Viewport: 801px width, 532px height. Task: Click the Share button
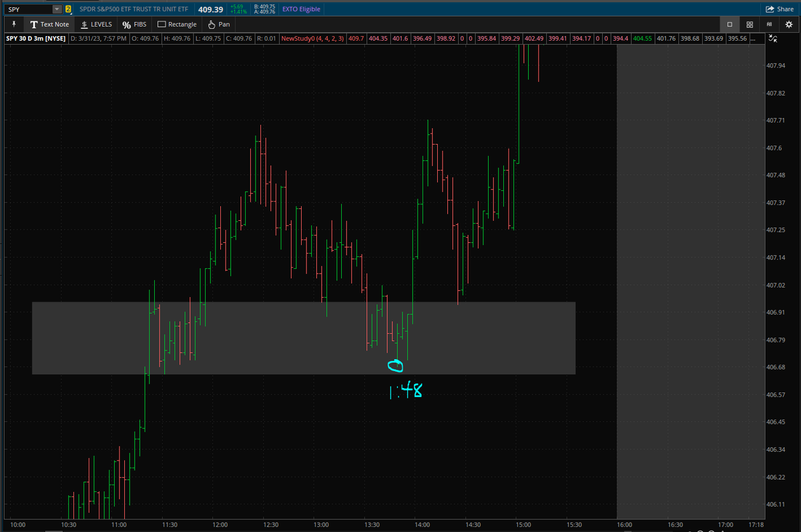click(x=780, y=9)
